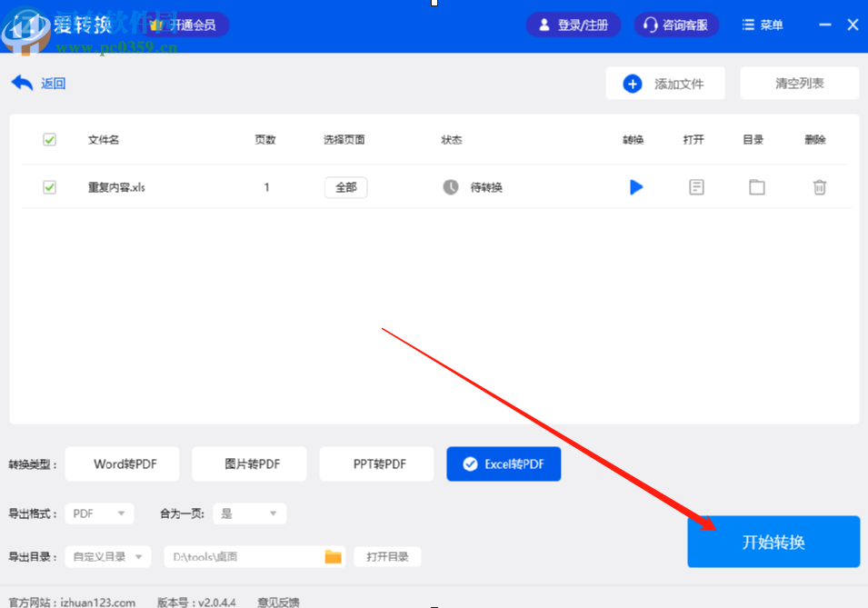Screen dimensions: 868x608
Task: Click the 全部 page selection control
Action: point(345,186)
